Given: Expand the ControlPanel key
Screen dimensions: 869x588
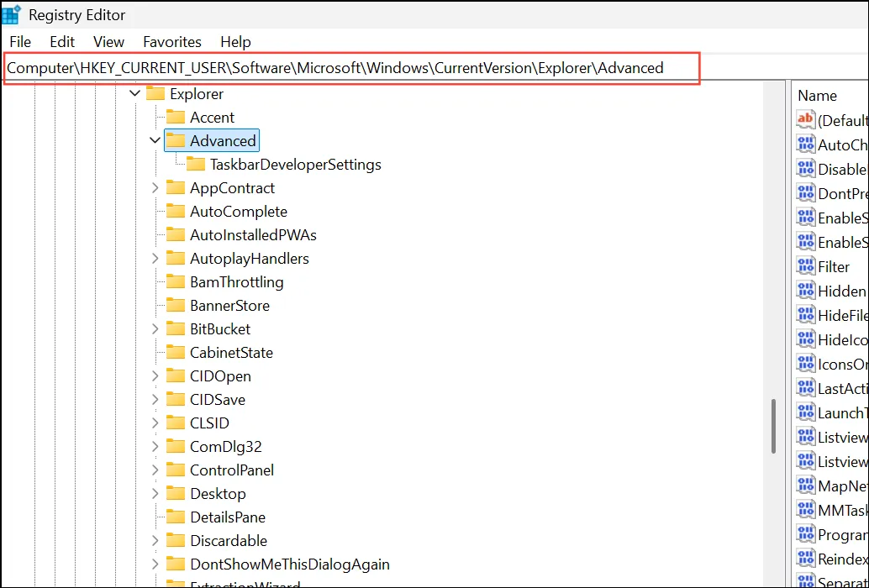Looking at the screenshot, I should [155, 470].
